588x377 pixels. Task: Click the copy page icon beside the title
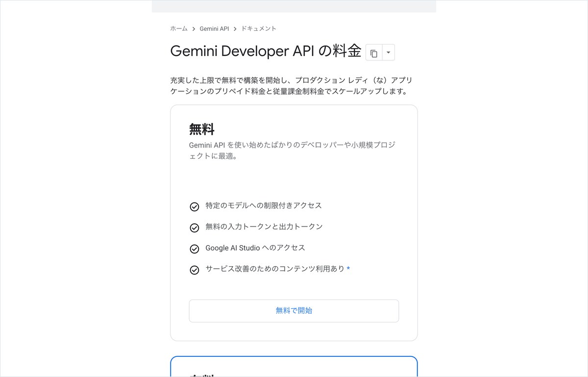374,52
